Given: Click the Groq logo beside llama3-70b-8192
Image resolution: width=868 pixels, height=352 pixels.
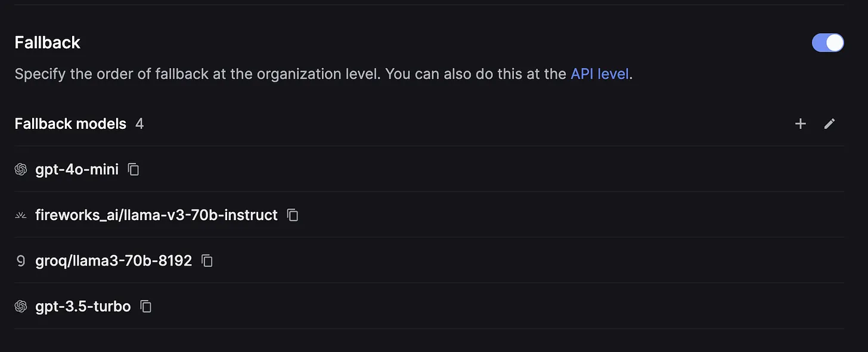Looking at the screenshot, I should tap(21, 261).
